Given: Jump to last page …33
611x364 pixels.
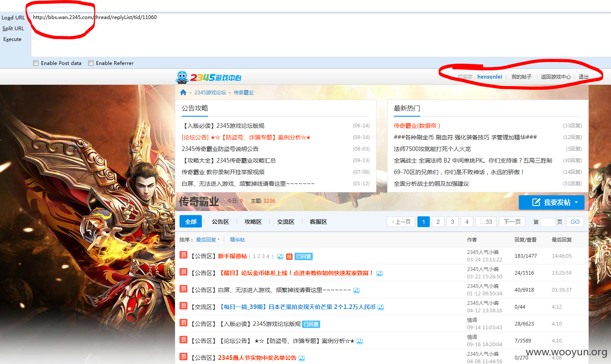Looking at the screenshot, I should (x=486, y=222).
